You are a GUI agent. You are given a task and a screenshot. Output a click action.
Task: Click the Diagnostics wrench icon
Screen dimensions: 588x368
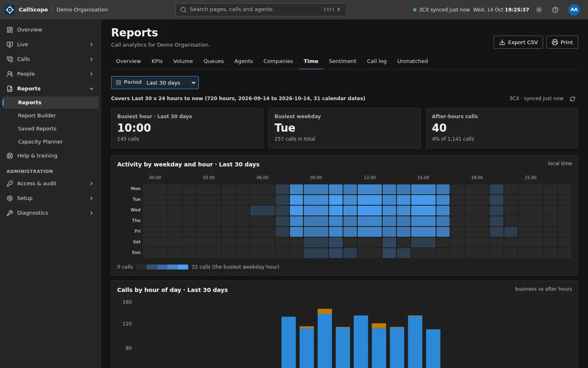(10, 213)
